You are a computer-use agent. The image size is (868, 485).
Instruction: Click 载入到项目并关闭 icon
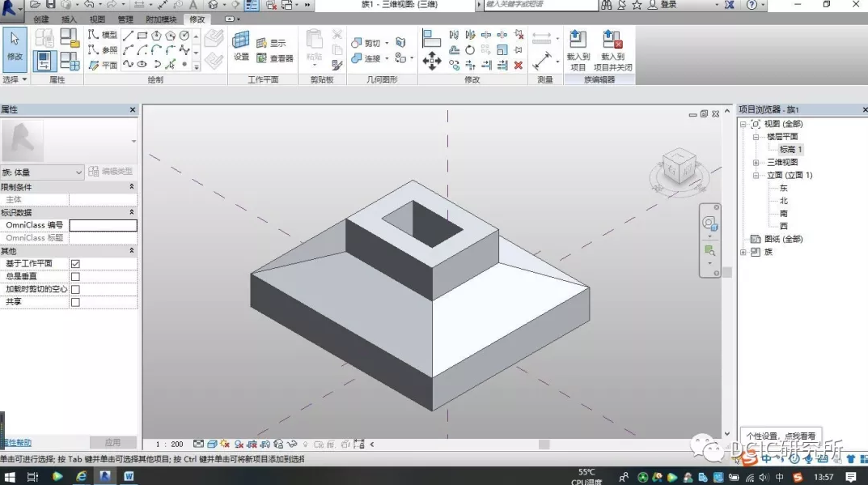pyautogui.click(x=613, y=50)
